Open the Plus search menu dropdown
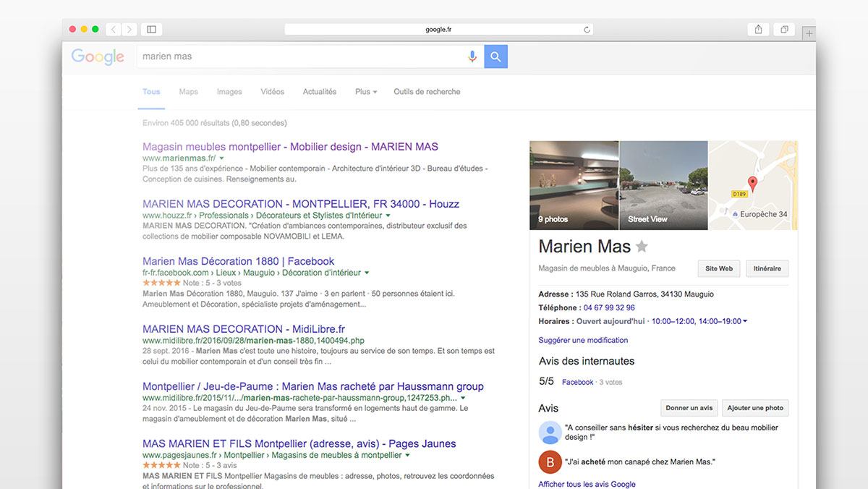Viewport: 868px width, 489px height. pos(366,92)
